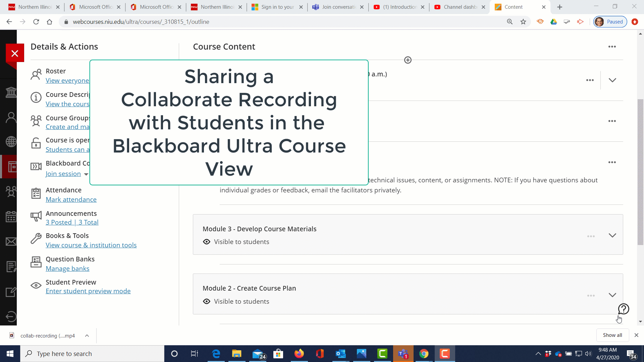Close the course panel with red X
The width and height of the screenshot is (644, 362).
point(15,53)
